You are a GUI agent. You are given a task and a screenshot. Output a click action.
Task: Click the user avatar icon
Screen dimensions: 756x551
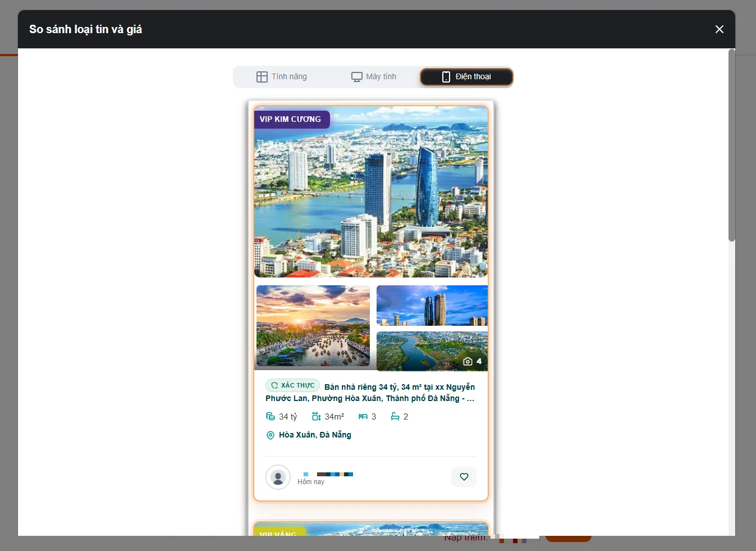click(278, 477)
